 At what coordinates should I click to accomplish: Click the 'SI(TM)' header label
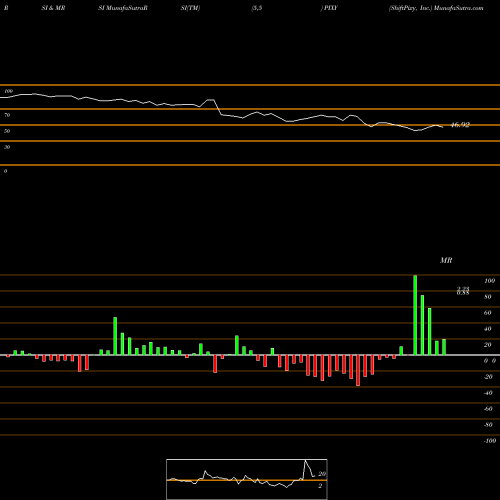pyautogui.click(x=190, y=8)
